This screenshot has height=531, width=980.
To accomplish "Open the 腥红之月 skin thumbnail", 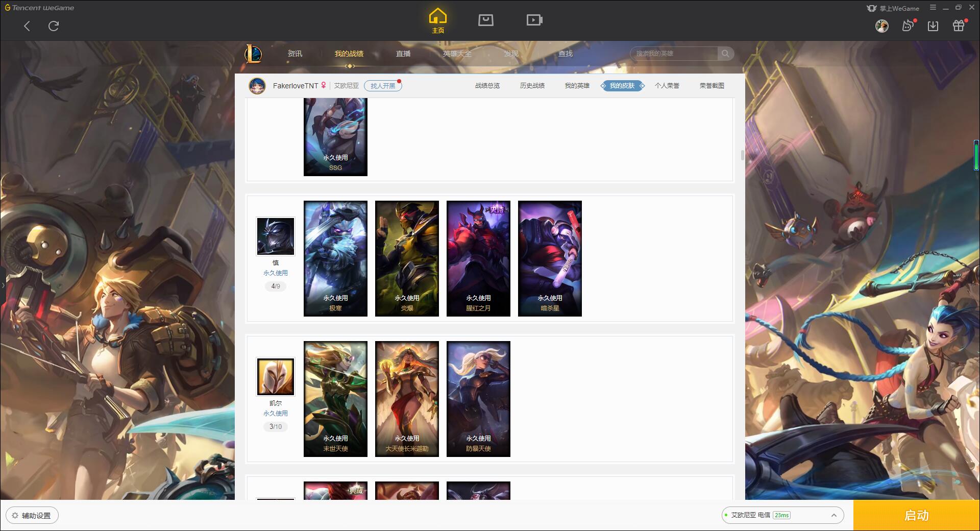I will pyautogui.click(x=478, y=258).
